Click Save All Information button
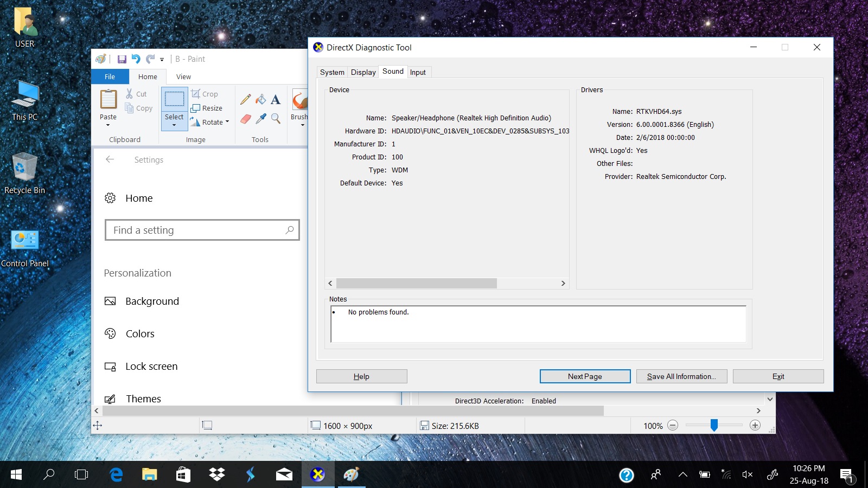Image resolution: width=868 pixels, height=488 pixels. [x=681, y=376]
